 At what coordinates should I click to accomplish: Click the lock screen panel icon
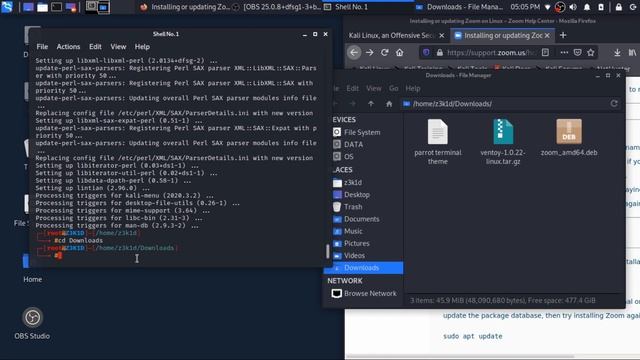[619, 7]
